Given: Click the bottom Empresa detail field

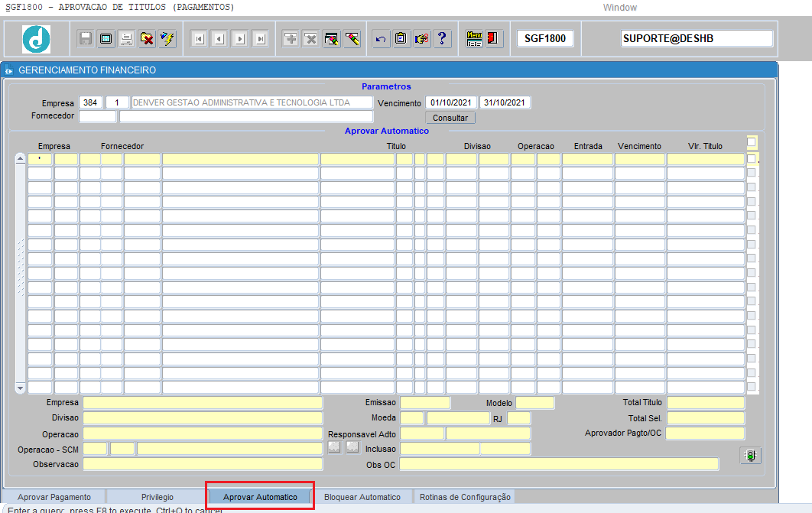Looking at the screenshot, I should (x=203, y=403).
